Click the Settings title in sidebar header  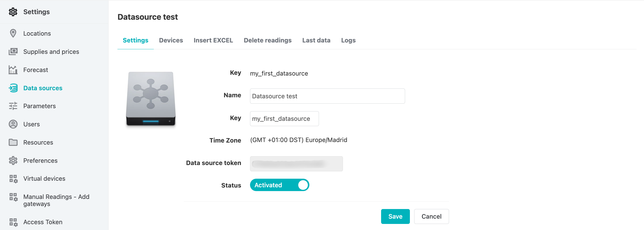[x=36, y=12]
